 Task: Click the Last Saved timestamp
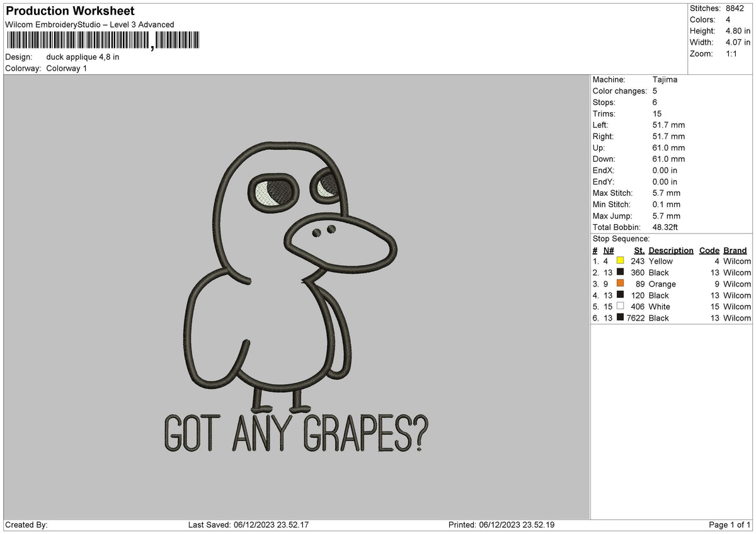248,525
